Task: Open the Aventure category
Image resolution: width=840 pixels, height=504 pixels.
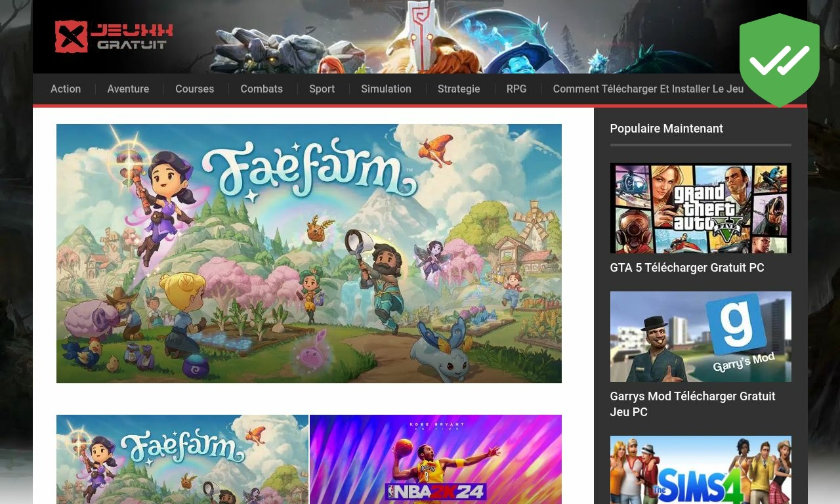Action: 128,89
